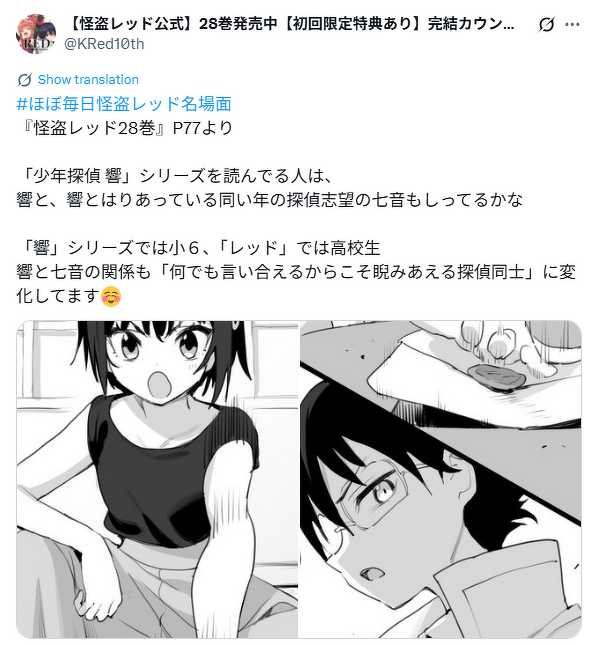The image size is (598, 645).
Task: Click Show translation link
Action: 88,79
